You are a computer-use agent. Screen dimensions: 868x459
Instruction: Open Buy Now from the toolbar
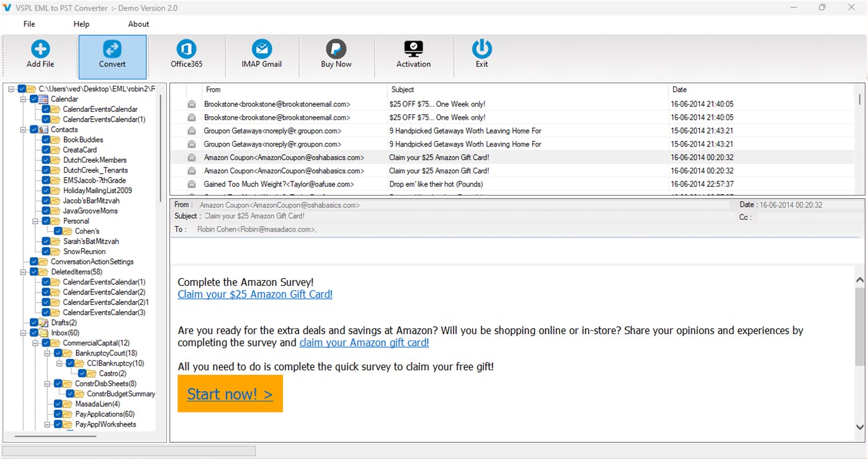point(336,55)
